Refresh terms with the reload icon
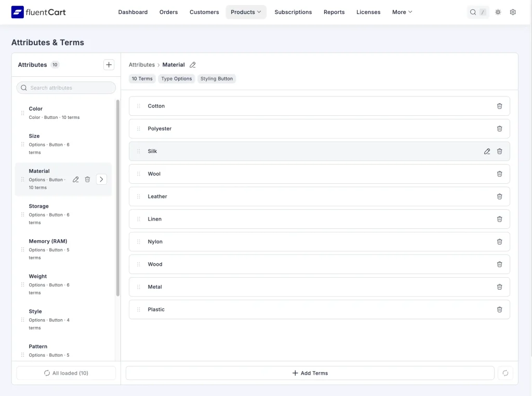Image resolution: width=532 pixels, height=396 pixels. [x=505, y=373]
